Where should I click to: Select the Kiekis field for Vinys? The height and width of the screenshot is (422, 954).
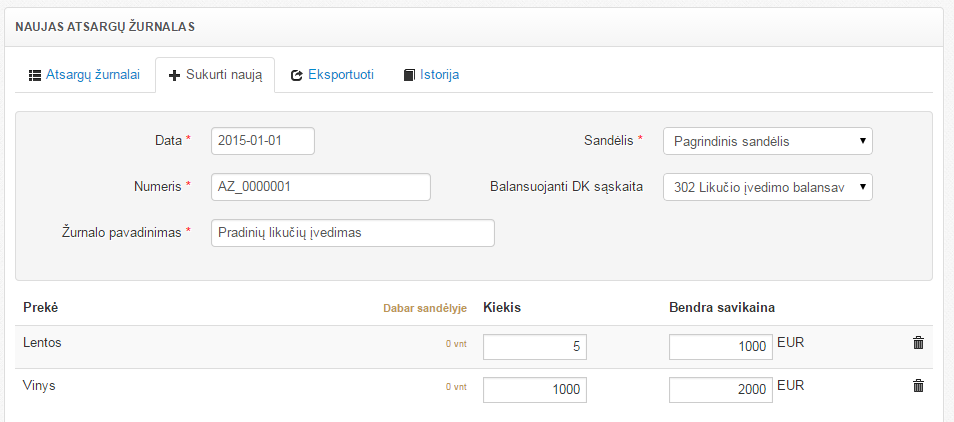pyautogui.click(x=534, y=390)
